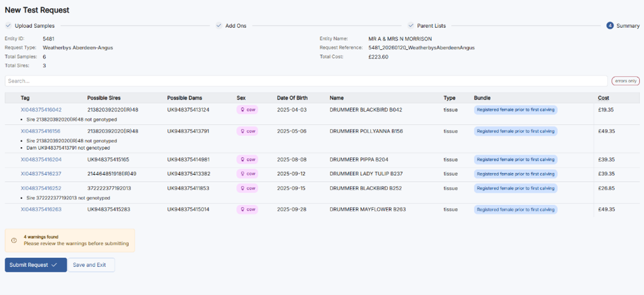
Task: Click the Request Reference 5481_20260120_WeatherbysAberdeenAngus
Action: point(421,47)
